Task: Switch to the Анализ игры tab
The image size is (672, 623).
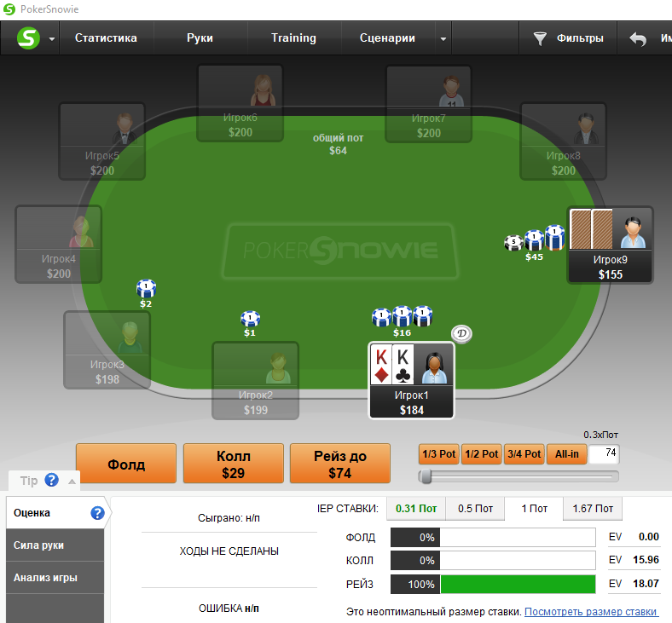Action: tap(55, 578)
